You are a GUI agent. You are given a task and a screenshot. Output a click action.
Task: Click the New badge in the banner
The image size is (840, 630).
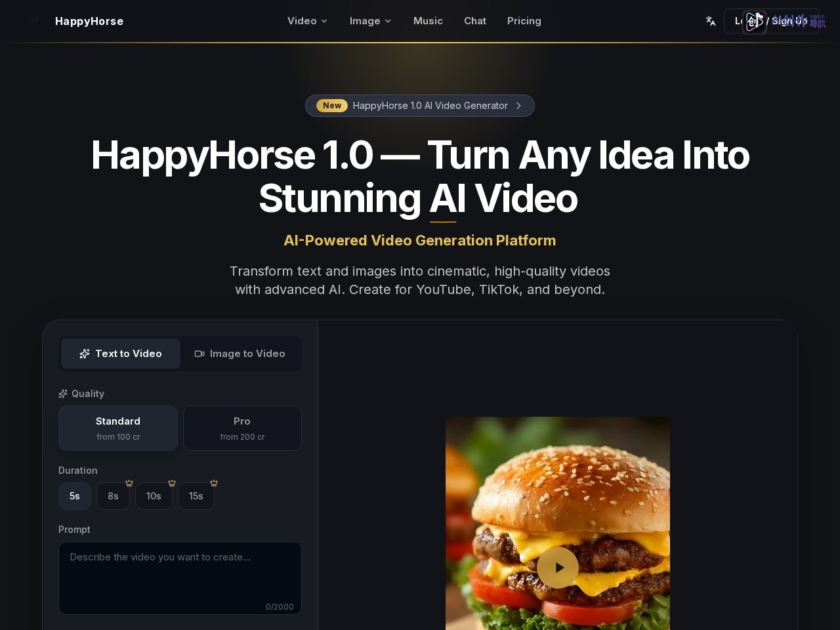332,106
